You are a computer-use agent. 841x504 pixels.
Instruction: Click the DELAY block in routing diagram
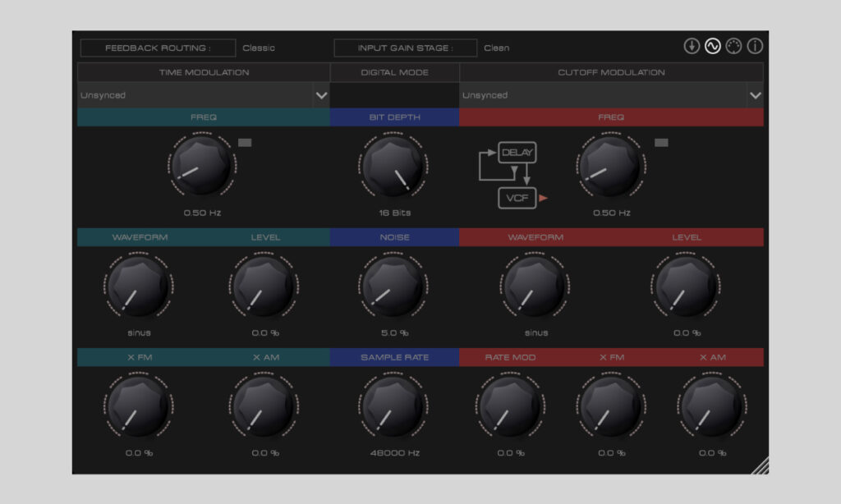tap(517, 153)
